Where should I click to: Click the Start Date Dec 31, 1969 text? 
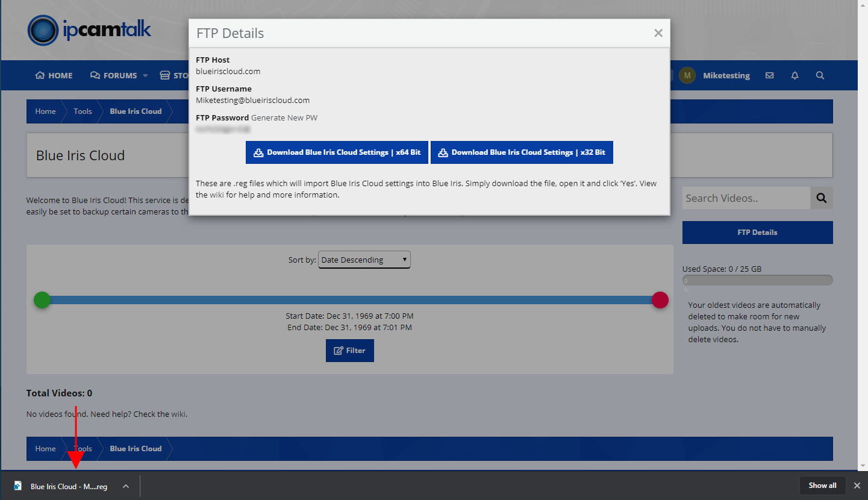[349, 316]
